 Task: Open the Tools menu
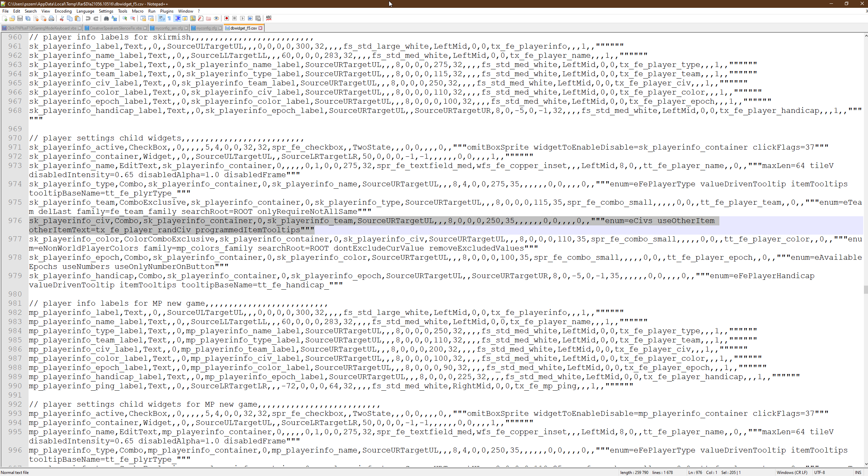tap(122, 11)
